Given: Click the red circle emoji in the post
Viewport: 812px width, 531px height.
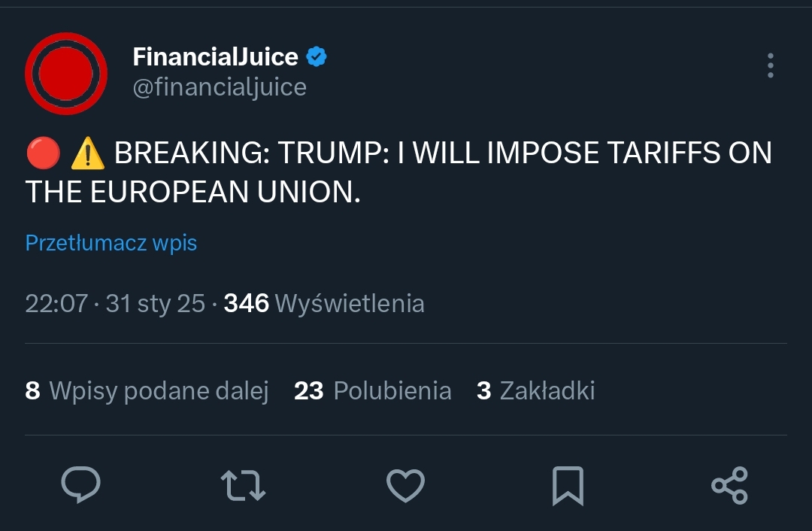Looking at the screenshot, I should click(x=43, y=154).
